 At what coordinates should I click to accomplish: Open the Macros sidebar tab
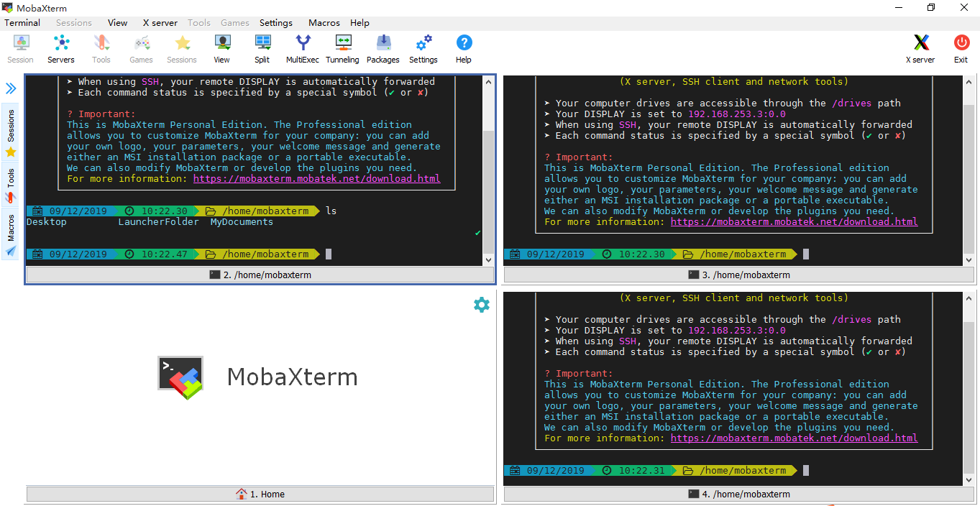pos(11,234)
